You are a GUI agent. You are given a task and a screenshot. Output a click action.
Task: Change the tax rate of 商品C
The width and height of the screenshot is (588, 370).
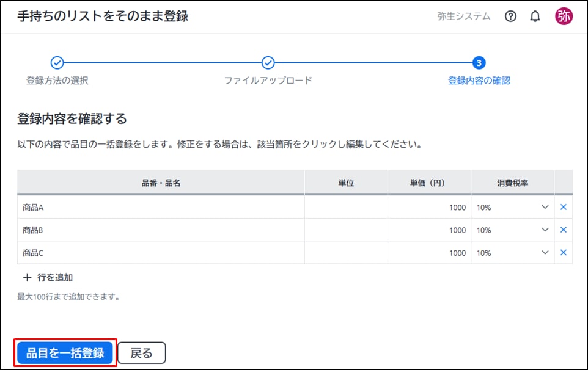click(512, 253)
